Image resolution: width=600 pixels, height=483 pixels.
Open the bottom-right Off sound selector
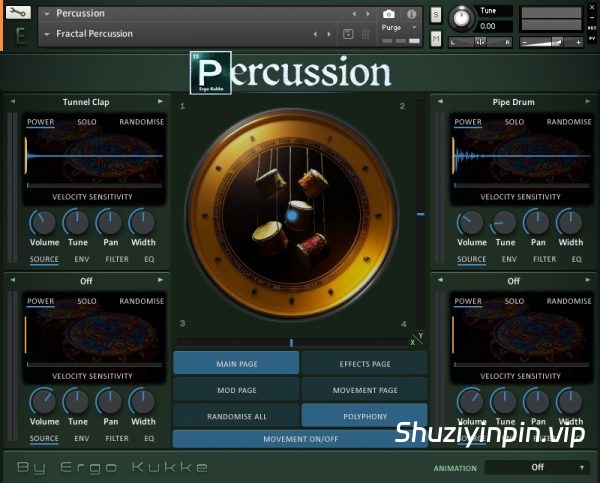514,281
